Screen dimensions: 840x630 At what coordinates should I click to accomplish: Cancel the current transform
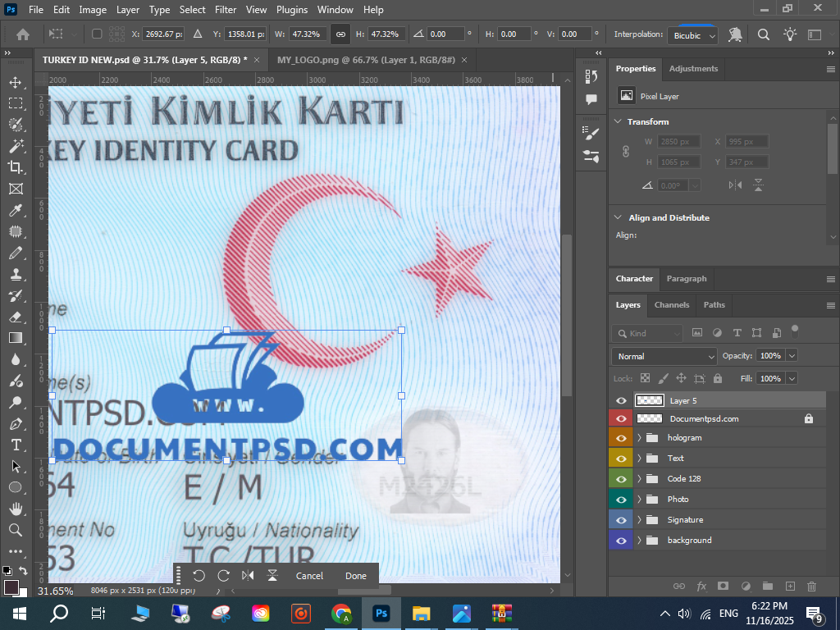point(309,576)
